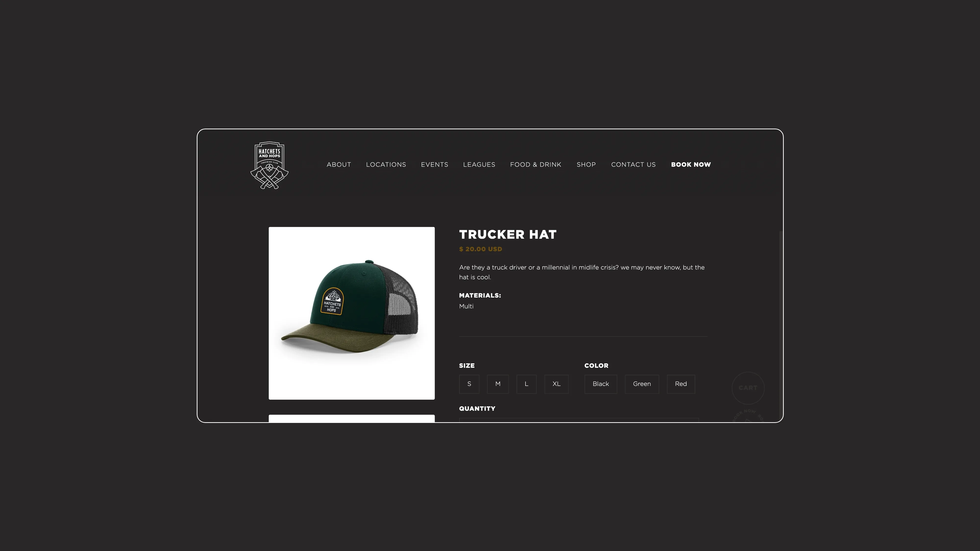Viewport: 980px width, 551px height.
Task: Click the trucker hat product image
Action: coord(352,313)
